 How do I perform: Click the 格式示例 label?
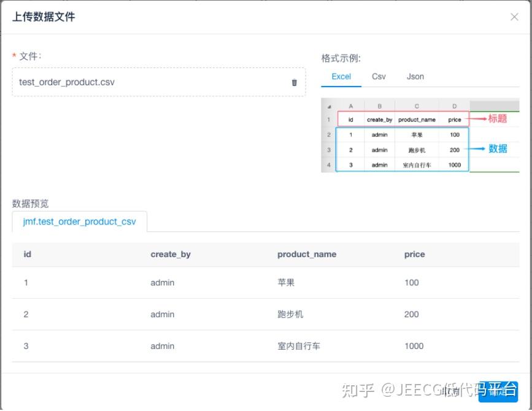coord(341,58)
